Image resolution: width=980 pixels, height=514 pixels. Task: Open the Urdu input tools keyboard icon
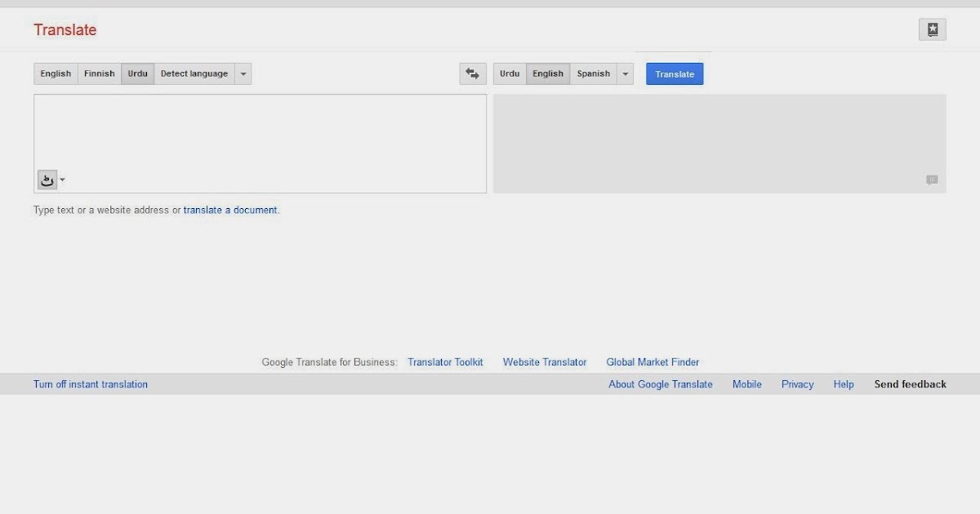(47, 180)
